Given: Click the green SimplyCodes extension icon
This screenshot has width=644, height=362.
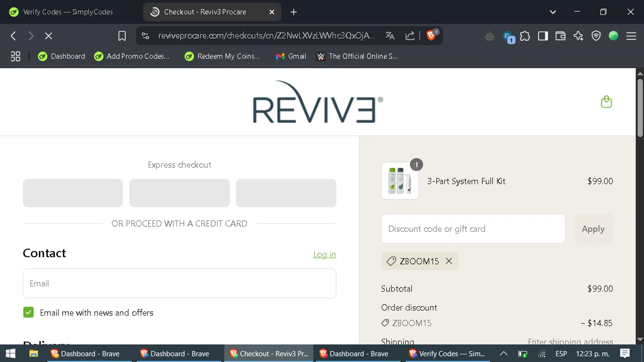Looking at the screenshot, I should click(x=614, y=36).
